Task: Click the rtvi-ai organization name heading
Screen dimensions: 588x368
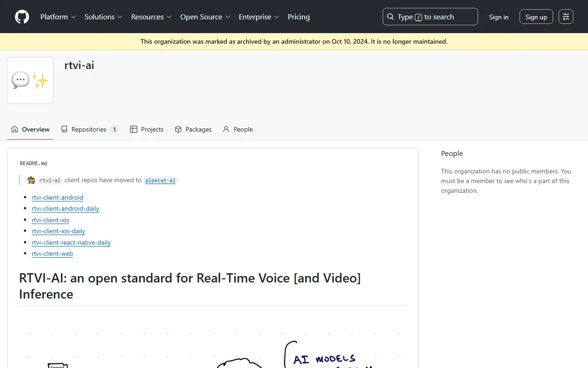Action: [x=79, y=65]
